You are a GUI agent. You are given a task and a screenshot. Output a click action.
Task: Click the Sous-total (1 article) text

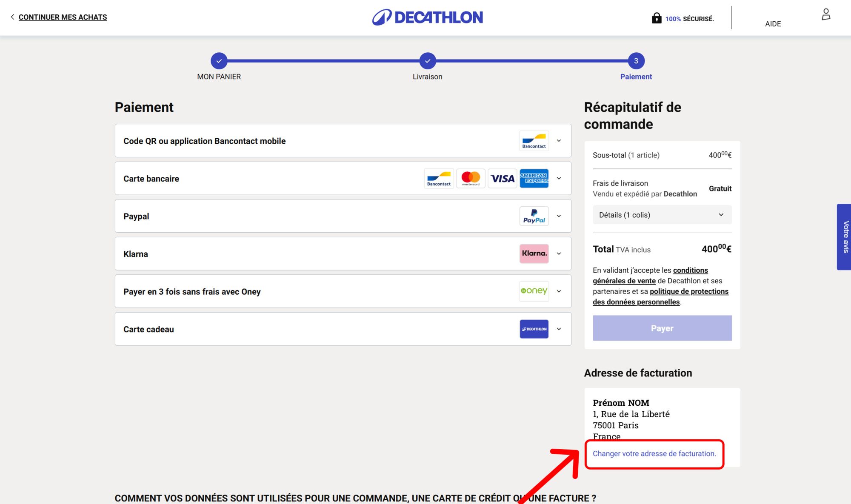coord(626,155)
